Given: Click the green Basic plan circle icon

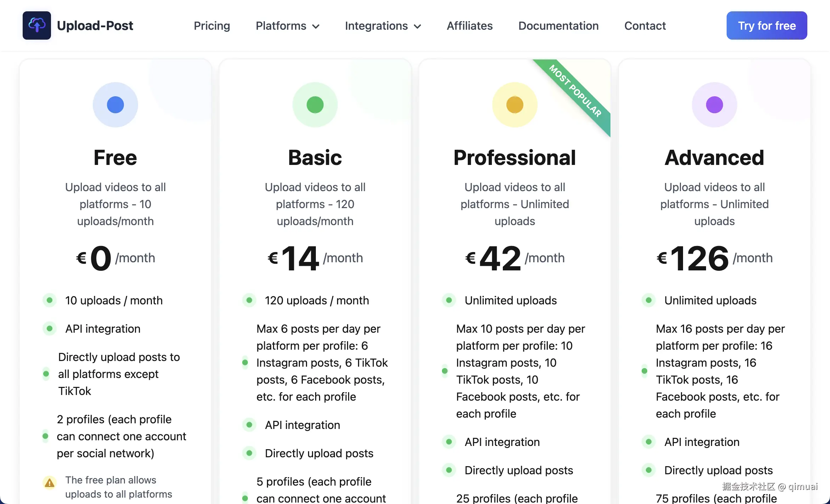Looking at the screenshot, I should click(x=315, y=105).
